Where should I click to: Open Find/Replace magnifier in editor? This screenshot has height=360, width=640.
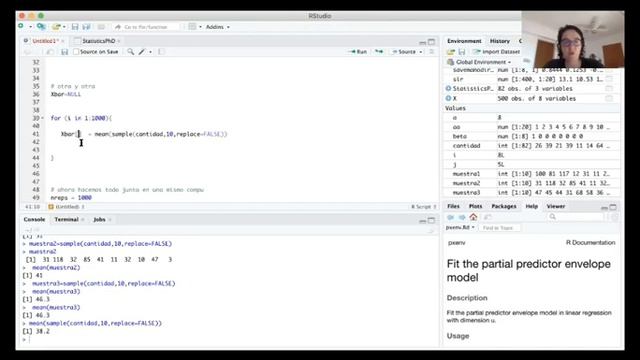131,52
